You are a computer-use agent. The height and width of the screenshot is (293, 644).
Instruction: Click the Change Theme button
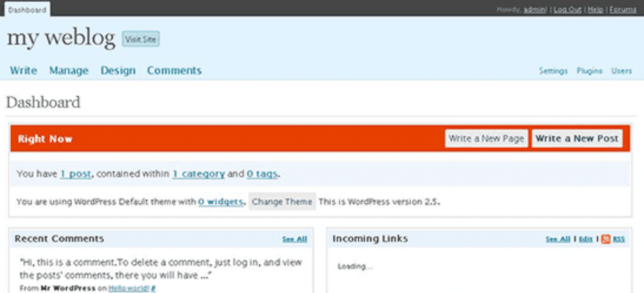[282, 202]
